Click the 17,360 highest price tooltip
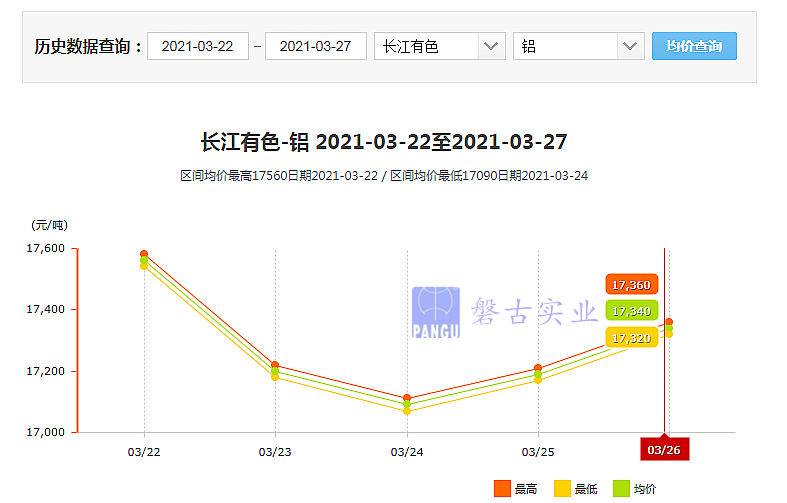 (631, 285)
